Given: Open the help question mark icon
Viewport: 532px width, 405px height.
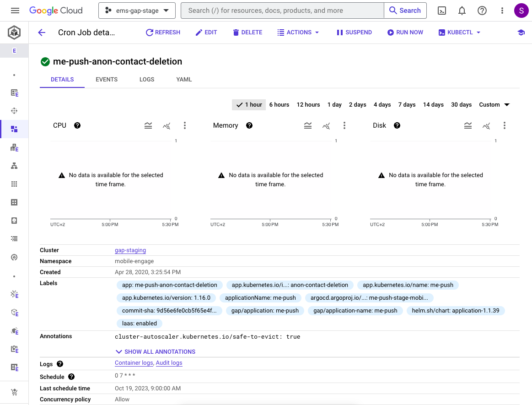Looking at the screenshot, I should (482, 10).
